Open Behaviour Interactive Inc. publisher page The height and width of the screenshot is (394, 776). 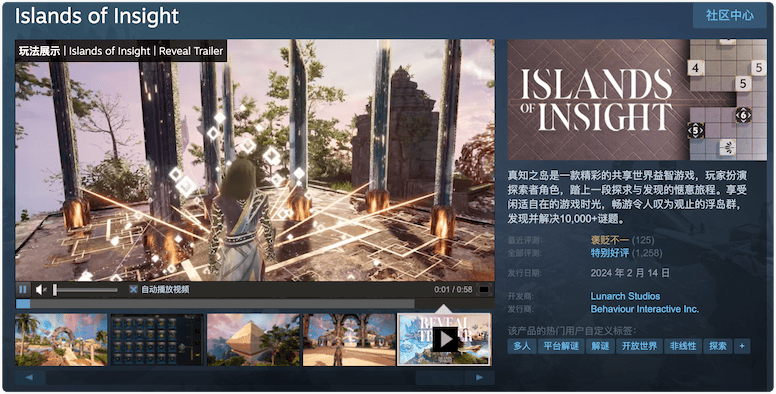coord(644,309)
